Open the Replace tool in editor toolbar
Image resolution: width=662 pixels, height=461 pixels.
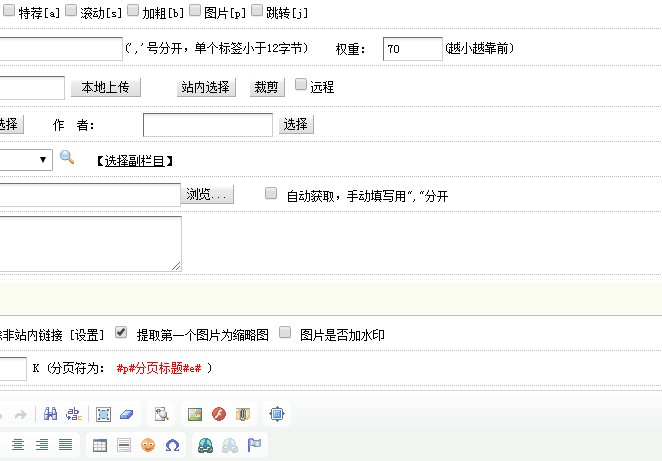tap(72, 414)
